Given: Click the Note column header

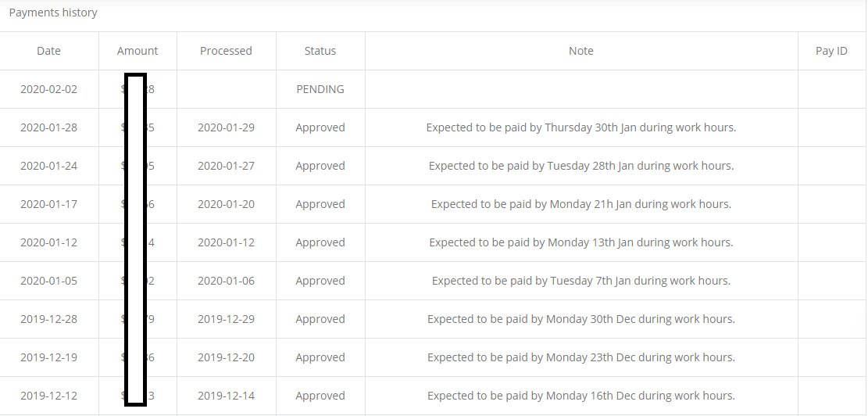Looking at the screenshot, I should click(581, 51).
